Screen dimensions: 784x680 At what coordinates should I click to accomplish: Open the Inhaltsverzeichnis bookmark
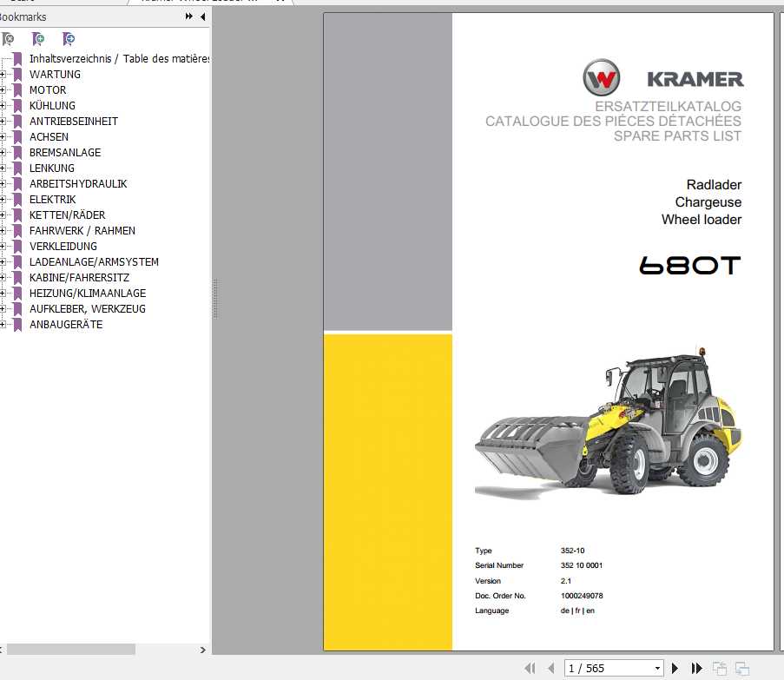click(x=119, y=58)
